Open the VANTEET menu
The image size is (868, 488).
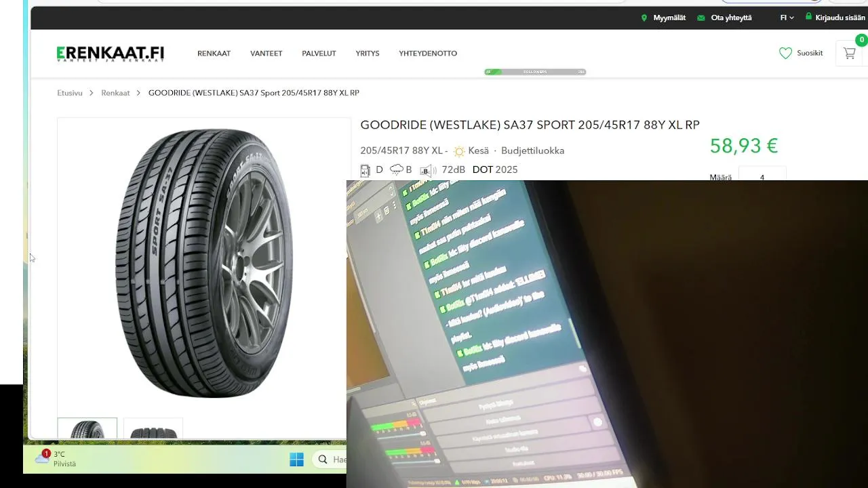click(x=266, y=54)
